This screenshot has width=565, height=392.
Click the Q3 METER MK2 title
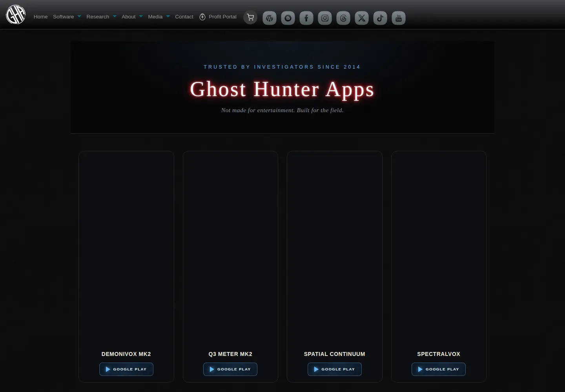coord(230,354)
